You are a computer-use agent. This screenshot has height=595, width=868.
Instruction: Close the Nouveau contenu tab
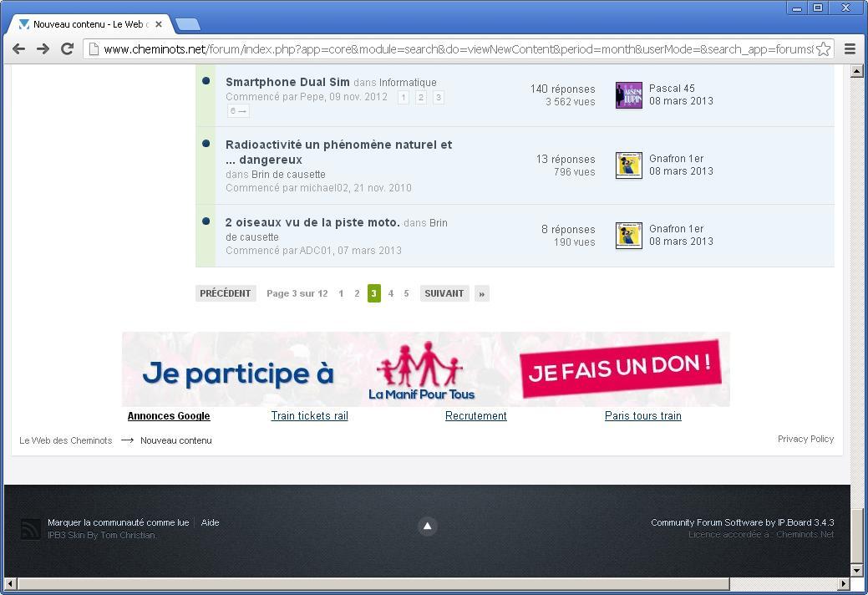pos(159,24)
